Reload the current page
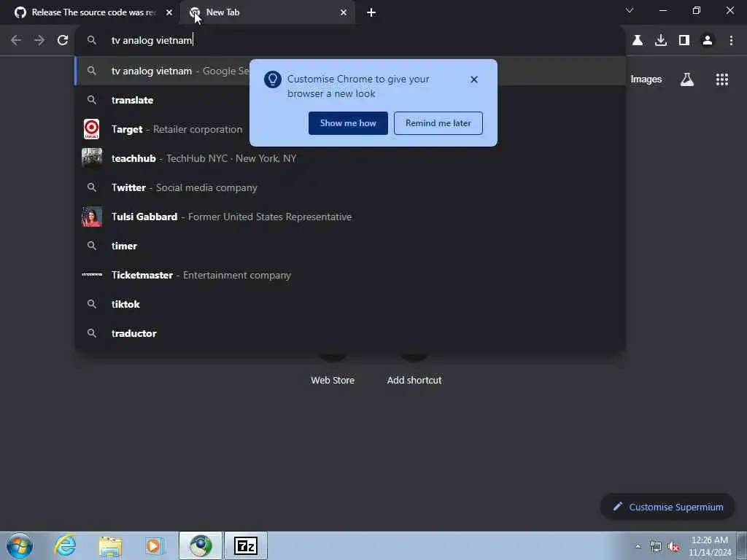Image resolution: width=747 pixels, height=560 pixels. 63,41
